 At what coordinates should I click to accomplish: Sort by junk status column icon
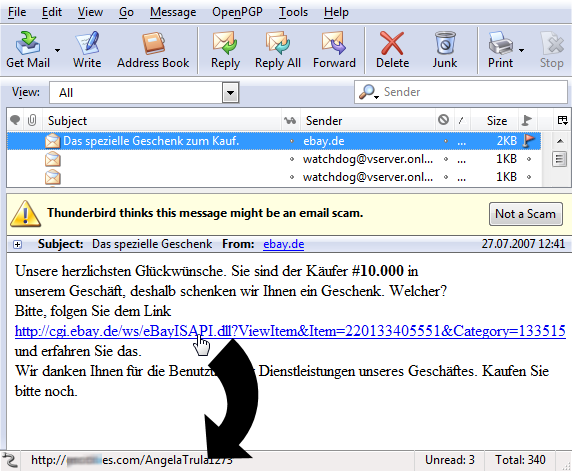444,120
